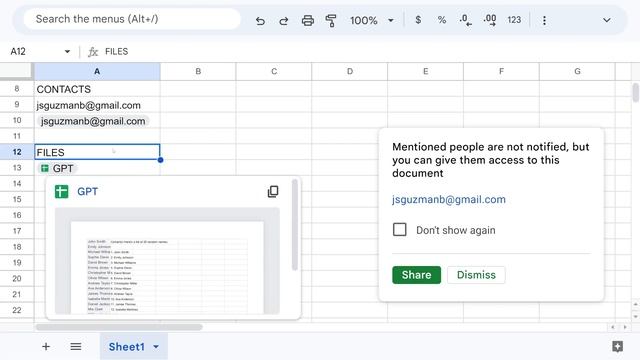The width and height of the screenshot is (640, 360).
Task: Click the horizontal scrollbar thumb
Action: click(x=119, y=327)
